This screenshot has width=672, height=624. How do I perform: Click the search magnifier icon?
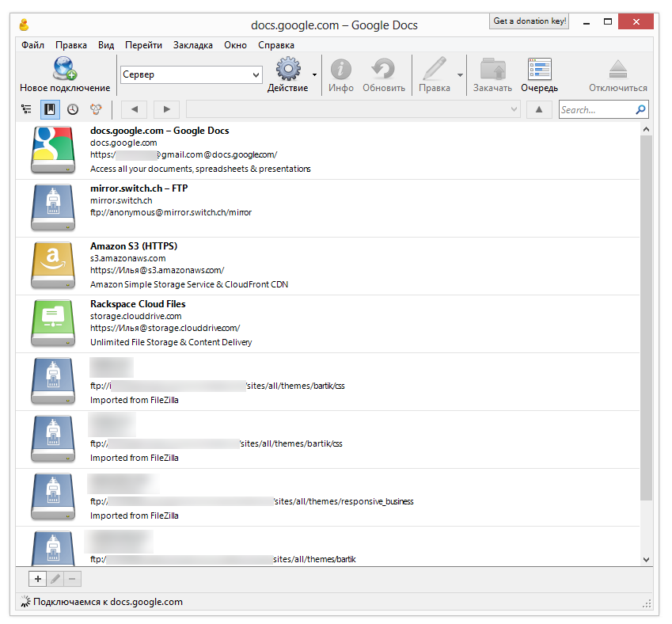(640, 110)
